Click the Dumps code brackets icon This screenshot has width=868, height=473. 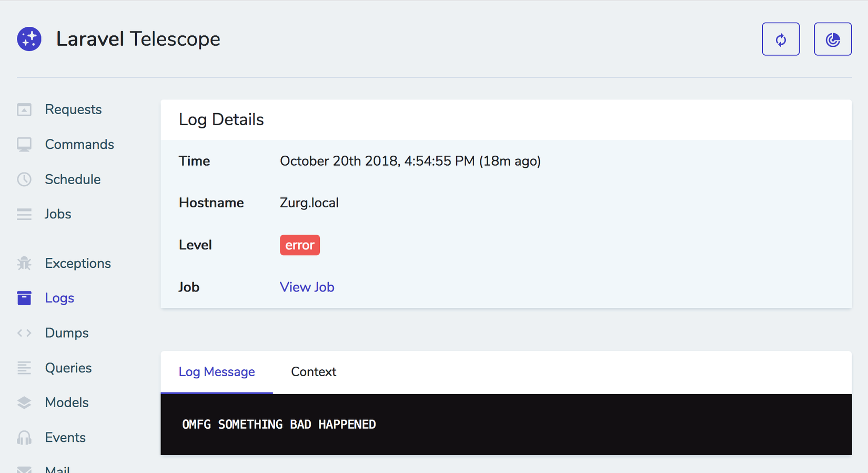[24, 333]
